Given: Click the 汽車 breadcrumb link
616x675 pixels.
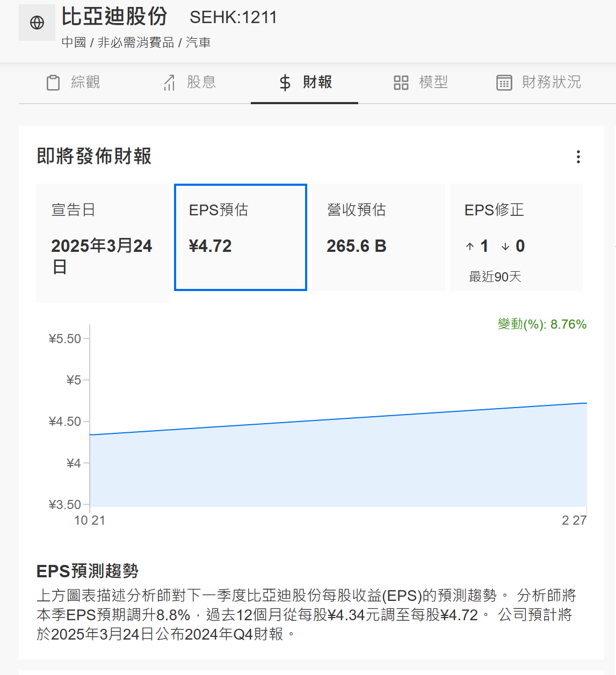Looking at the screenshot, I should click(198, 43).
